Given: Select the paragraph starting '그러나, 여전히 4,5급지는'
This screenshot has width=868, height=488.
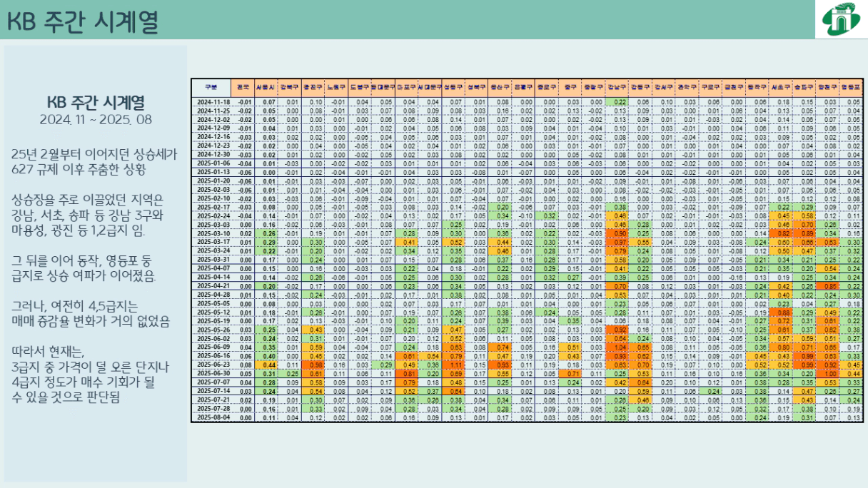Looking at the screenshot, I should 90,314.
